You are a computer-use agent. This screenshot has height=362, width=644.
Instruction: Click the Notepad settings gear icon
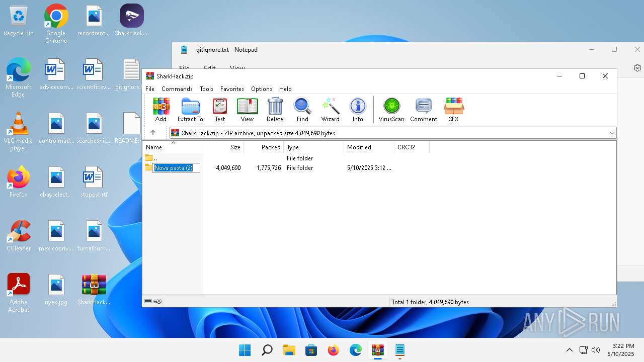tap(637, 68)
